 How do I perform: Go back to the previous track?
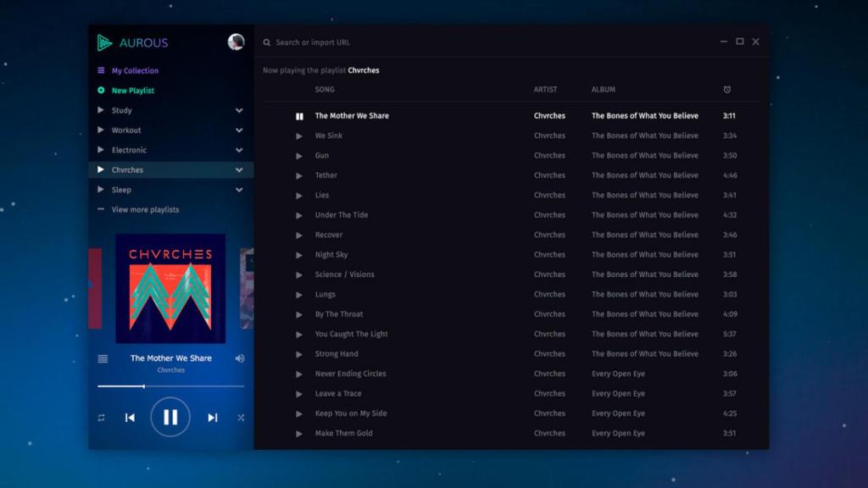(130, 418)
